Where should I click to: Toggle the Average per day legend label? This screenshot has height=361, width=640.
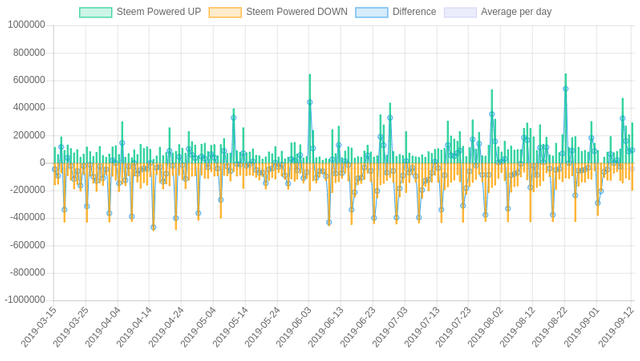pos(516,12)
